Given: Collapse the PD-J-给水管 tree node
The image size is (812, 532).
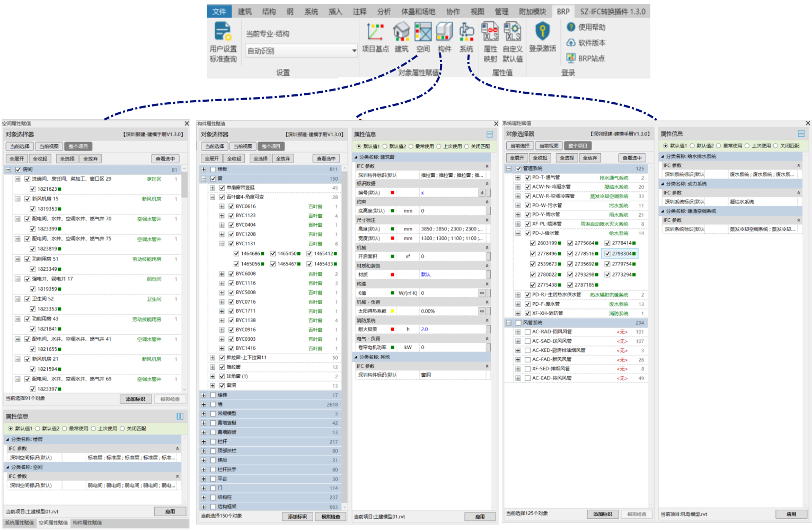Looking at the screenshot, I should click(x=518, y=233).
